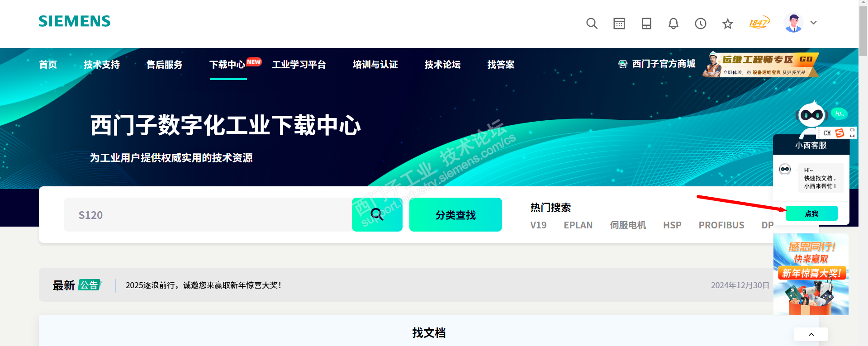Open favorites star icon
Image resolution: width=868 pixels, height=346 pixels.
click(727, 24)
